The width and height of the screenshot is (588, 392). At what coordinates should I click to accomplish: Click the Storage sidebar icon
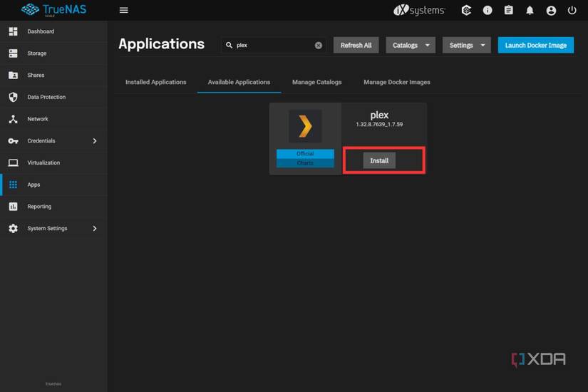[13, 53]
